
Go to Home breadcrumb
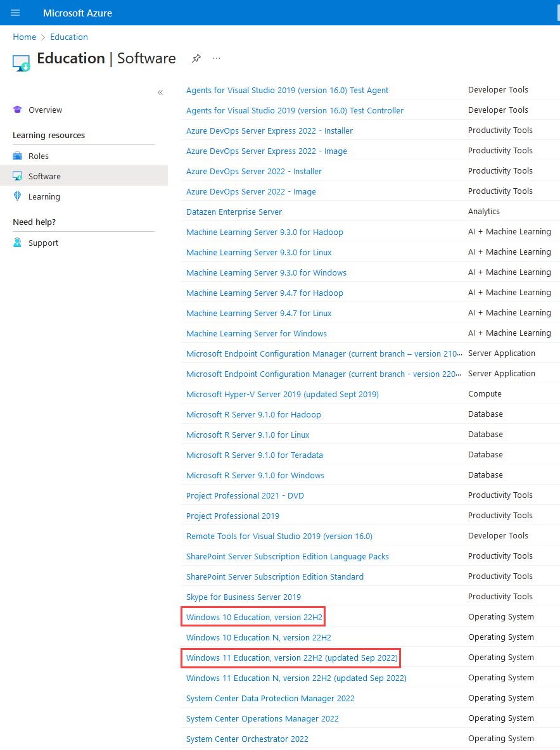25,37
